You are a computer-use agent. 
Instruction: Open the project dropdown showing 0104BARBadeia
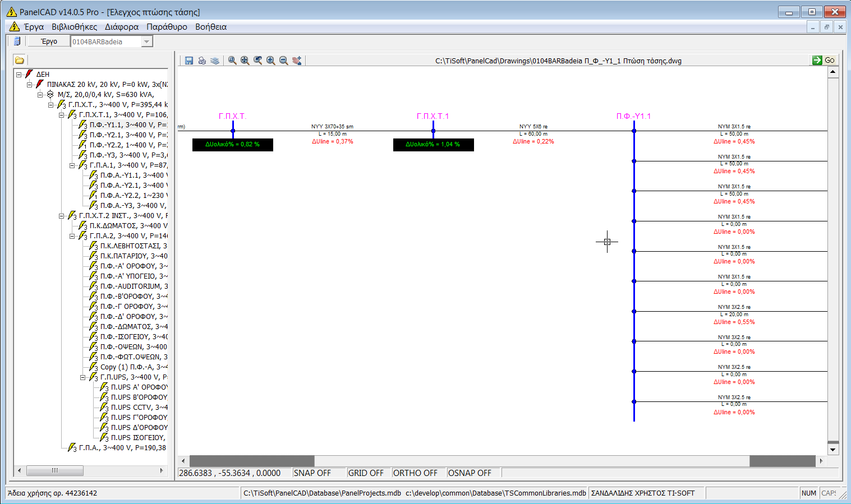coord(146,40)
